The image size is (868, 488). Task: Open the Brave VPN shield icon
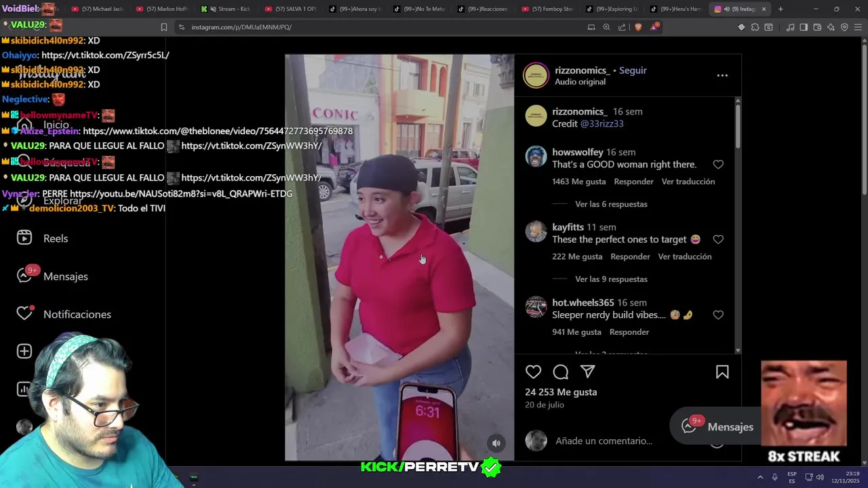point(844,27)
